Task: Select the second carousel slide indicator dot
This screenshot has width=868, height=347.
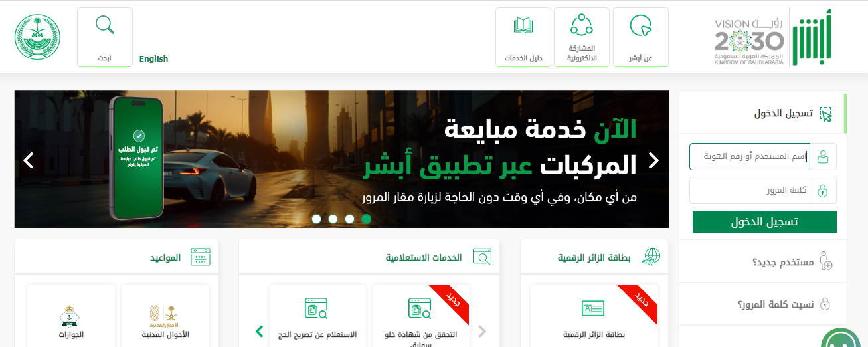Action: click(x=333, y=219)
